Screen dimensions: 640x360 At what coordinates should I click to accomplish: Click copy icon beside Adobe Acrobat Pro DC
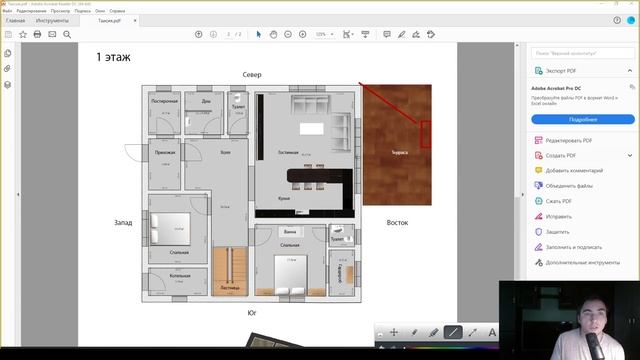pos(632,87)
